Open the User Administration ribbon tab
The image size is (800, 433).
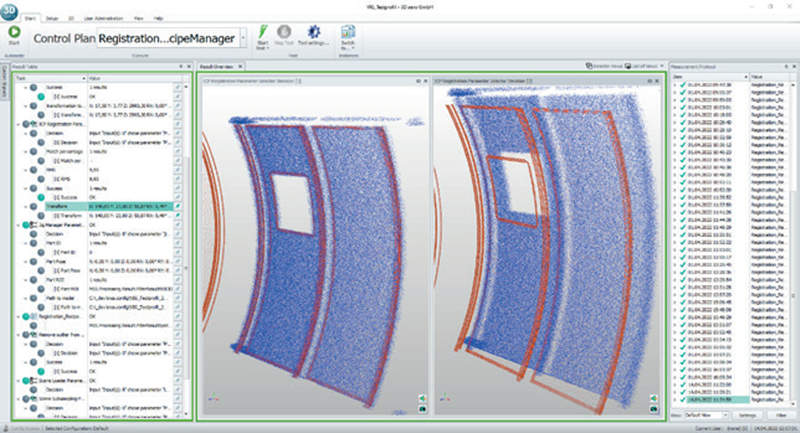click(x=105, y=16)
